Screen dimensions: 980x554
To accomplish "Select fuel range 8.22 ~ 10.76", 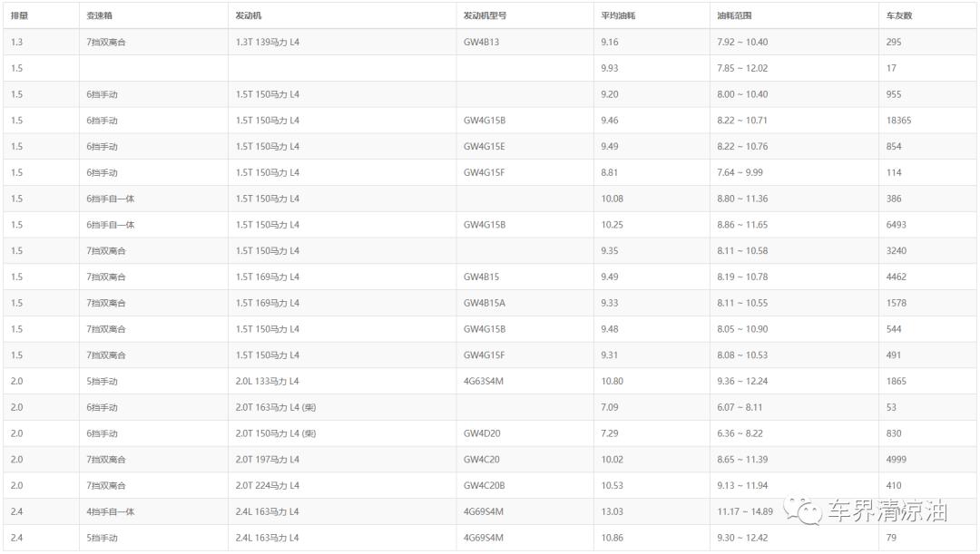I will [742, 147].
